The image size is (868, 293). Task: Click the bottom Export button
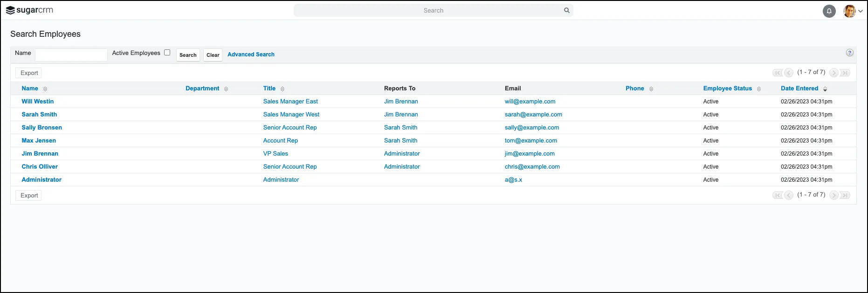29,196
